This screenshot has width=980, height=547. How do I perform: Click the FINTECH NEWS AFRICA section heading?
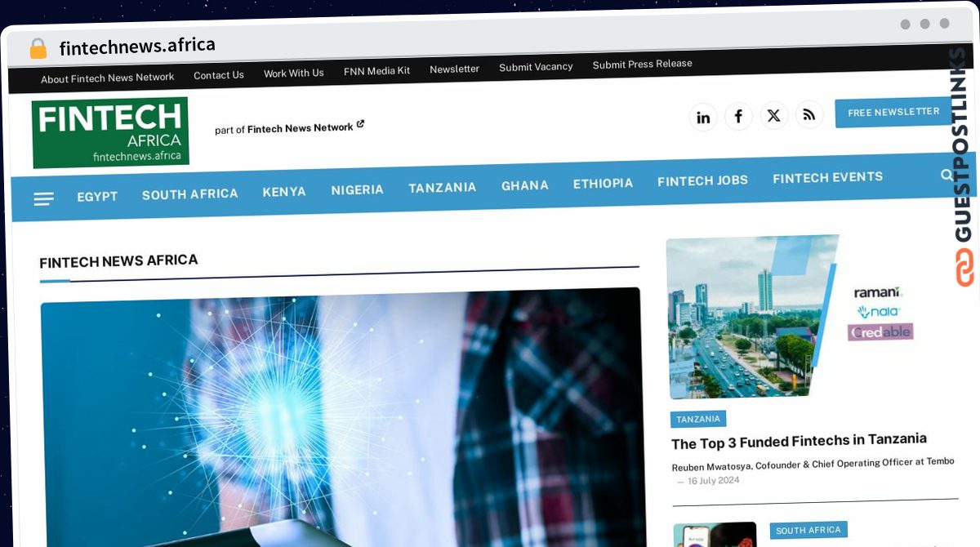pos(118,261)
